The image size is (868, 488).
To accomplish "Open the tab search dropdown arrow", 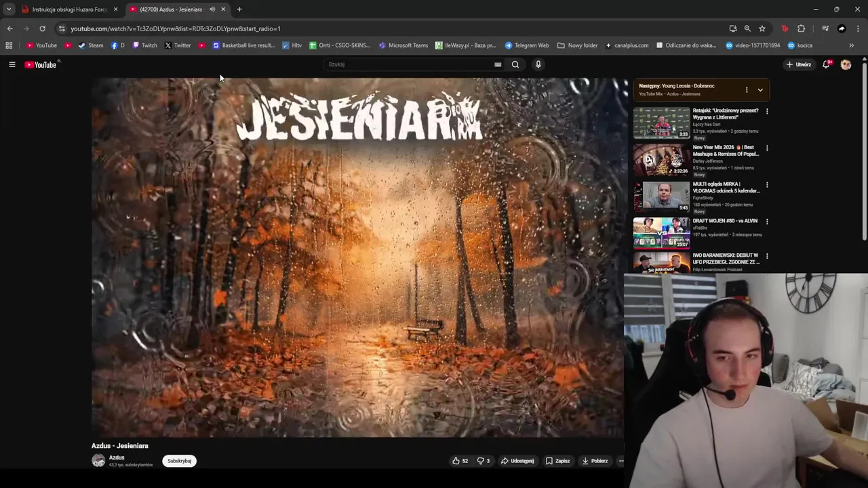I will click(9, 9).
